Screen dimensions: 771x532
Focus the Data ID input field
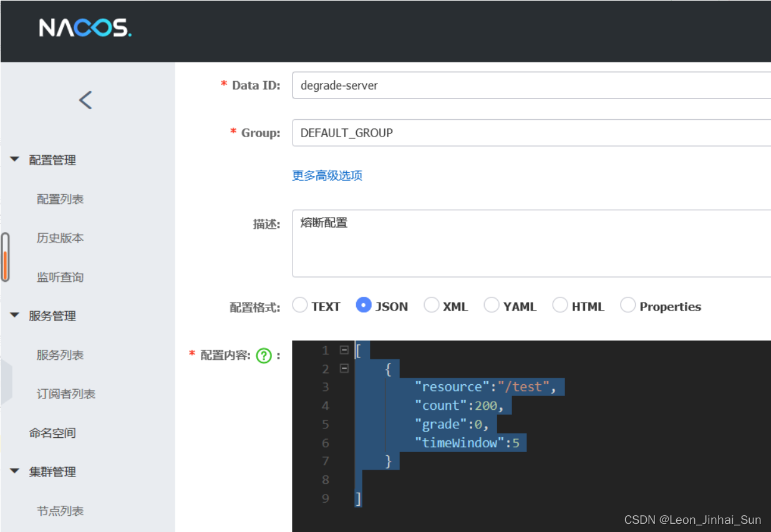531,85
